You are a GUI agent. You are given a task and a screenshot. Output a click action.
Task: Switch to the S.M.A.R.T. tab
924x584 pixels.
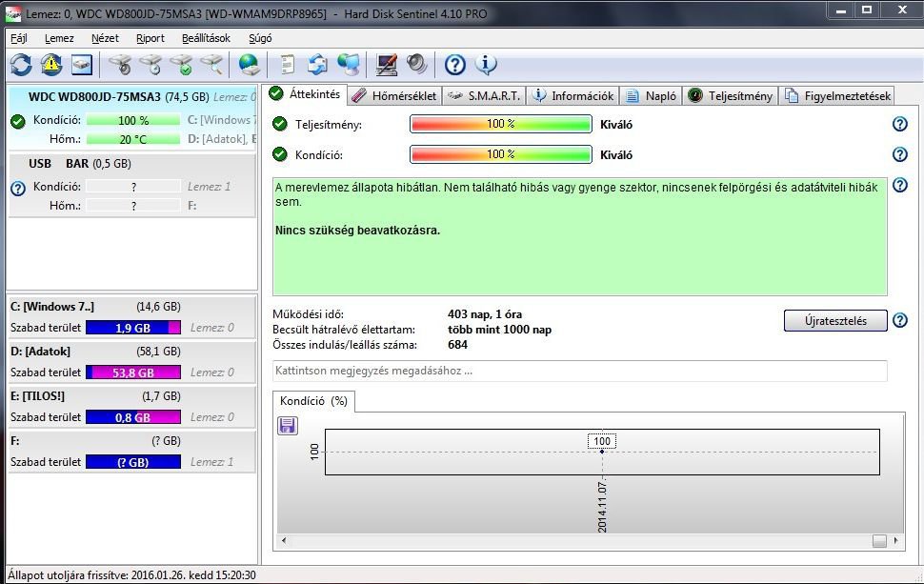tap(483, 96)
